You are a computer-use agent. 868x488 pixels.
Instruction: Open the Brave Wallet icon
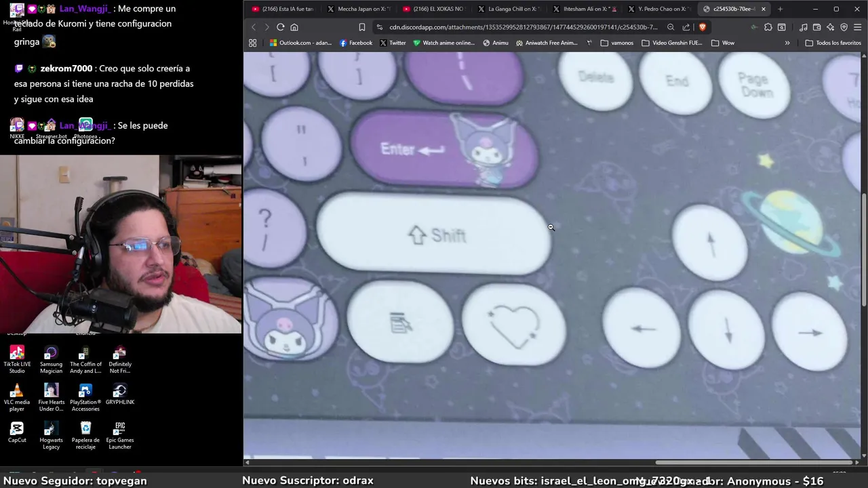[816, 27]
